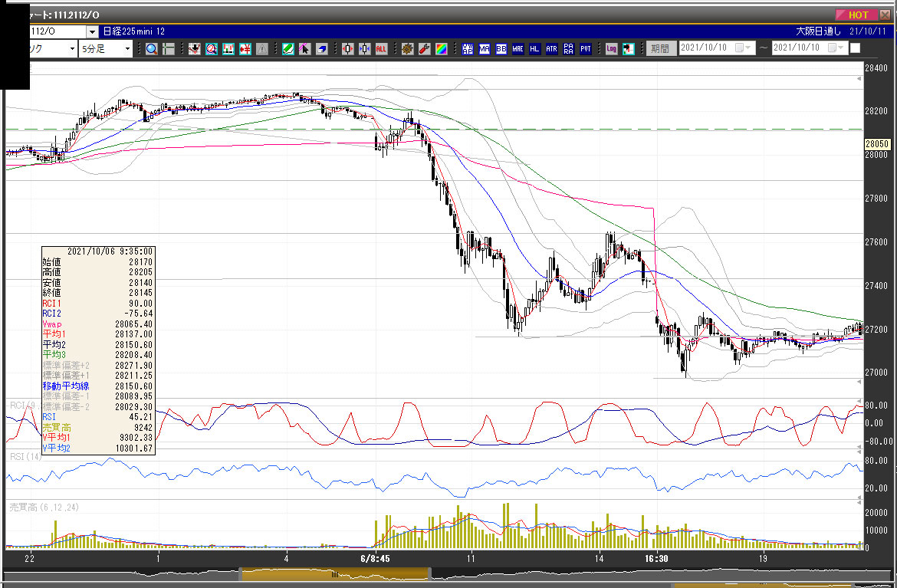Image resolution: width=897 pixels, height=588 pixels.
Task: Toggle the BB Bollinger Bands indicator
Action: pyautogui.click(x=501, y=49)
